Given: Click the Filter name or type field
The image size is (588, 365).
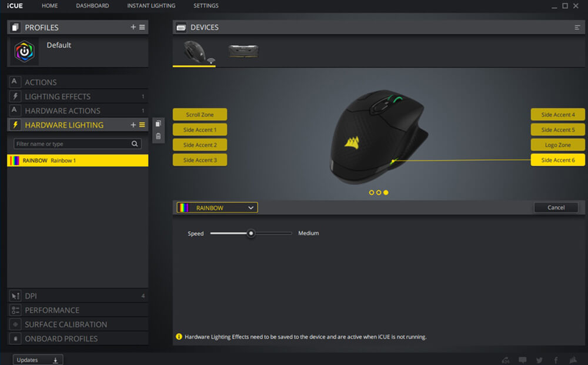Looking at the screenshot, I should (x=72, y=144).
